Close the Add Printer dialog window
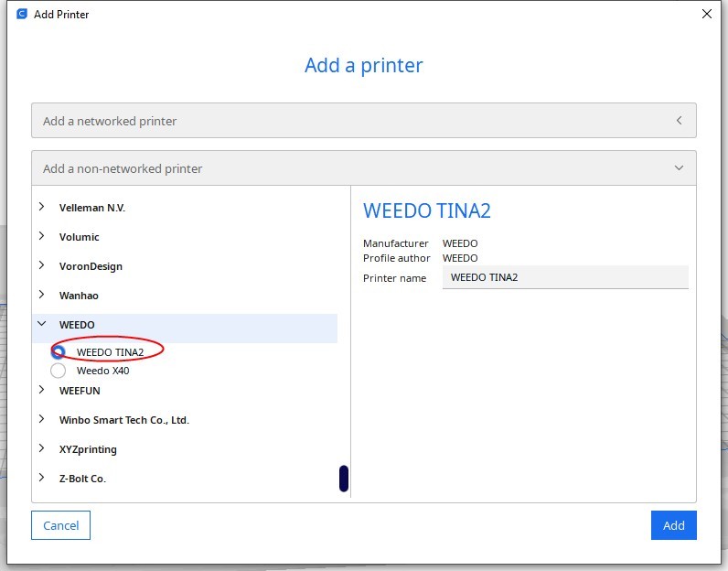The image size is (728, 571). (x=706, y=14)
